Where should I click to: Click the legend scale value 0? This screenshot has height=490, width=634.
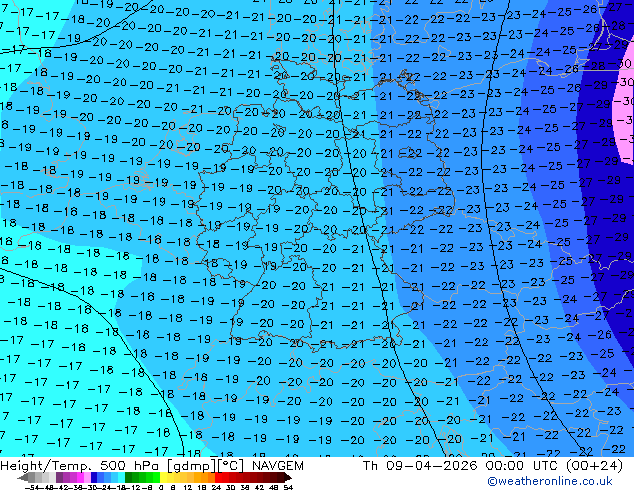click(x=161, y=488)
